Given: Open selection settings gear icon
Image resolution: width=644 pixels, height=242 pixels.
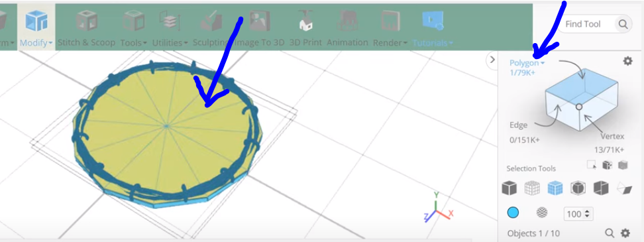Looking at the screenshot, I should pos(627,61).
